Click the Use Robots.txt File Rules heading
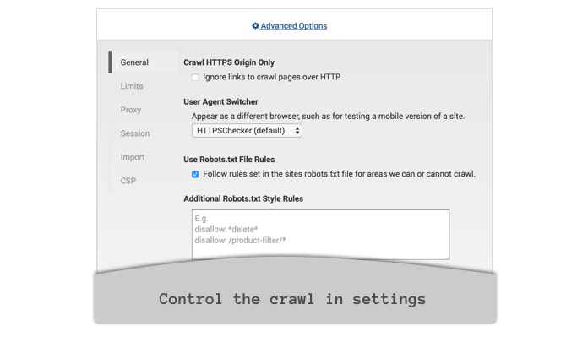The image size is (588, 364). coord(229,160)
